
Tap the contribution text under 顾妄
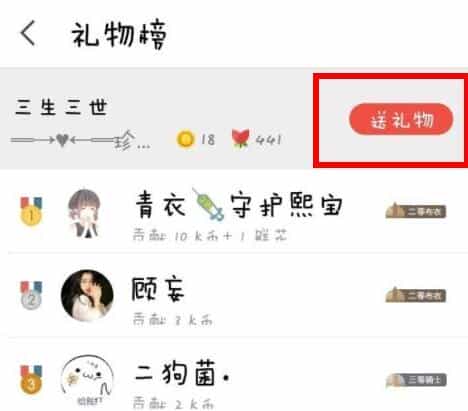[x=173, y=320]
